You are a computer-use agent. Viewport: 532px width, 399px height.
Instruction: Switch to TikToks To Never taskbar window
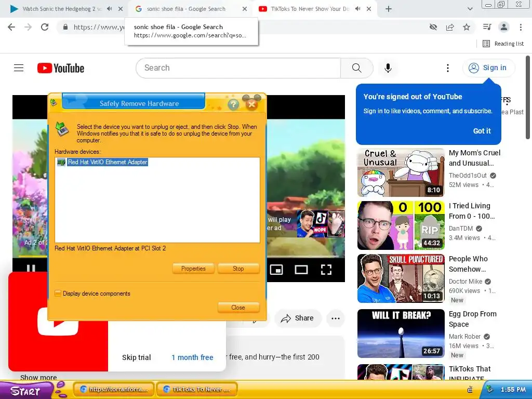tap(197, 389)
